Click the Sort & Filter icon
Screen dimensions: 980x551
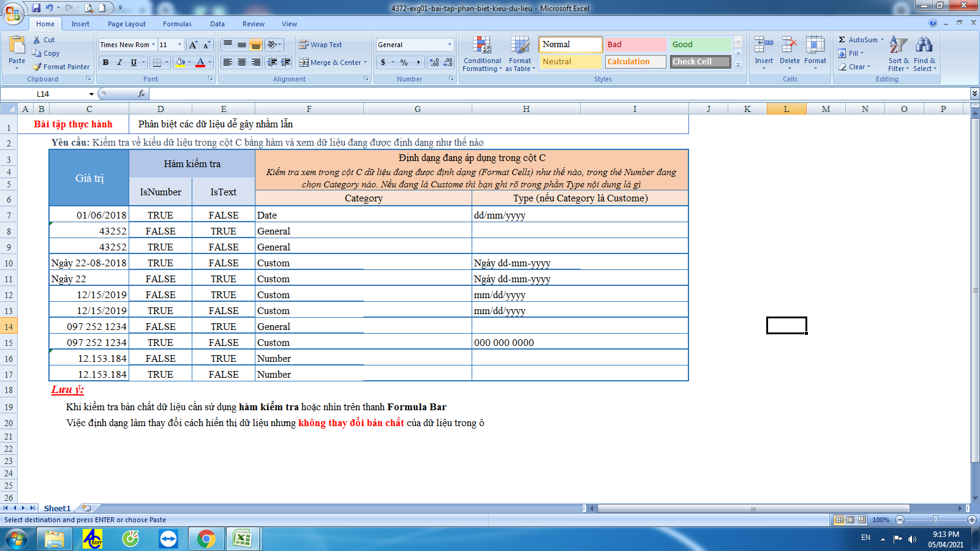pyautogui.click(x=899, y=46)
